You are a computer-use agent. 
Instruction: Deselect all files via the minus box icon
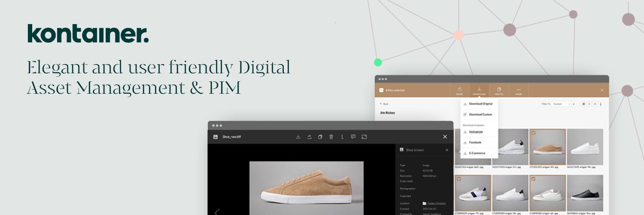pos(381,90)
